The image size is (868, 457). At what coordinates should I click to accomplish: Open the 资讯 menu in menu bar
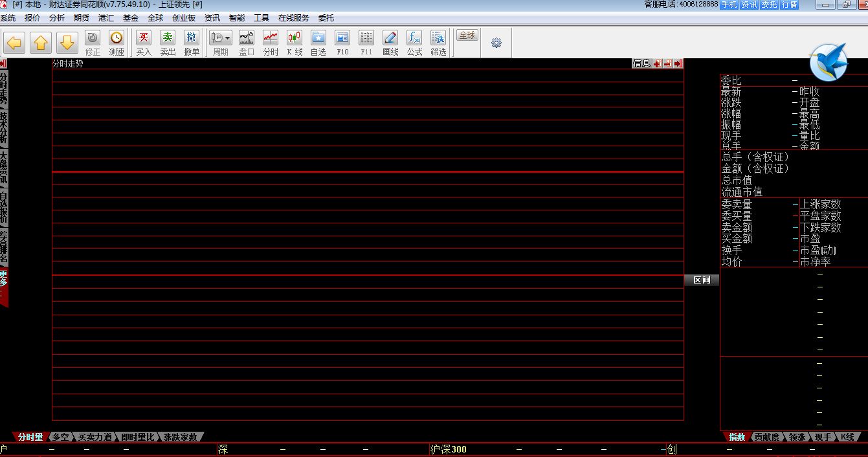click(x=212, y=18)
